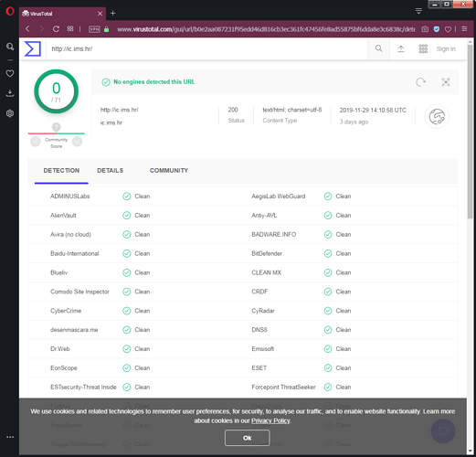Click the ic.ims.hr domain text
The height and width of the screenshot is (457, 476).
coord(111,122)
